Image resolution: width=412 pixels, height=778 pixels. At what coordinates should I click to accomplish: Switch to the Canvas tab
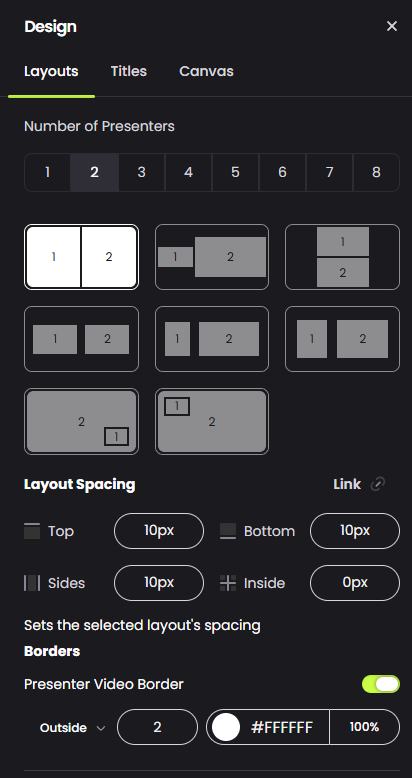(x=206, y=71)
